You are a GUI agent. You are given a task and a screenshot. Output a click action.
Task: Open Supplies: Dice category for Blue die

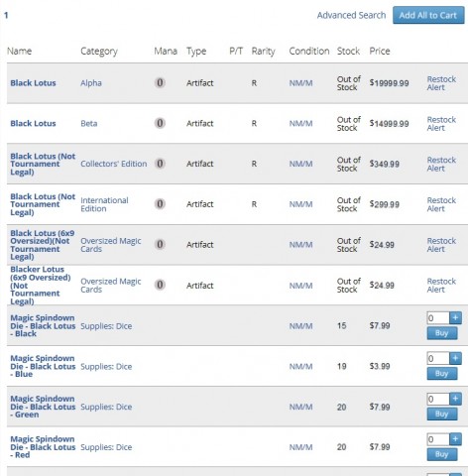106,367
